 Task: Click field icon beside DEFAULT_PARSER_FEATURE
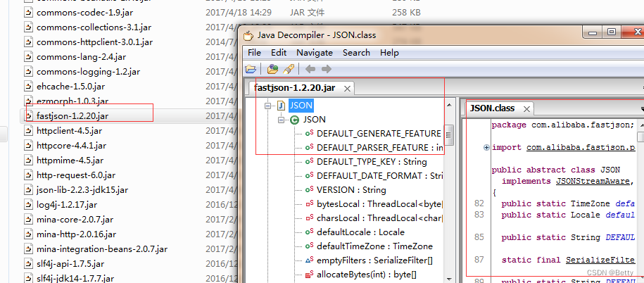[309, 147]
